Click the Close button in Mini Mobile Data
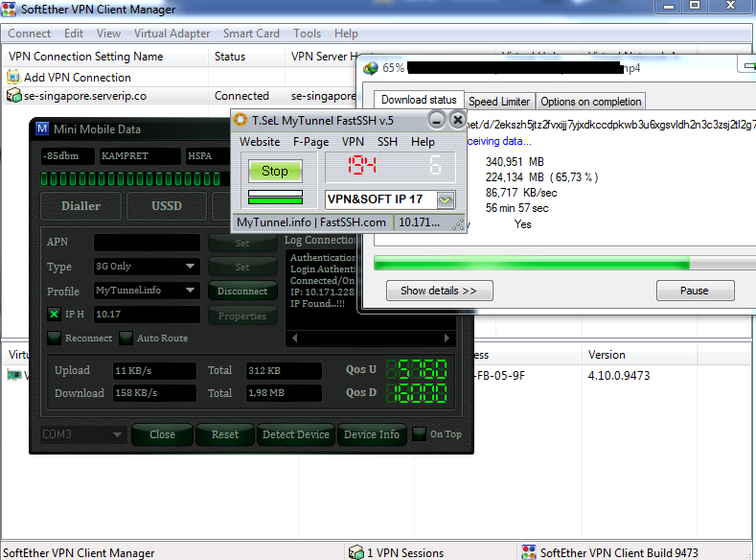 (163, 434)
